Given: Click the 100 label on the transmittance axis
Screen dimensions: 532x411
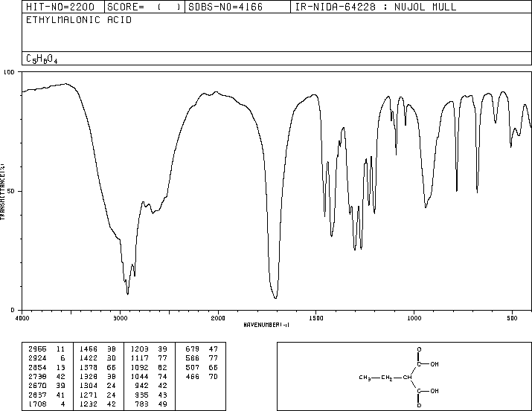Looking at the screenshot, I should pyautogui.click(x=9, y=72).
